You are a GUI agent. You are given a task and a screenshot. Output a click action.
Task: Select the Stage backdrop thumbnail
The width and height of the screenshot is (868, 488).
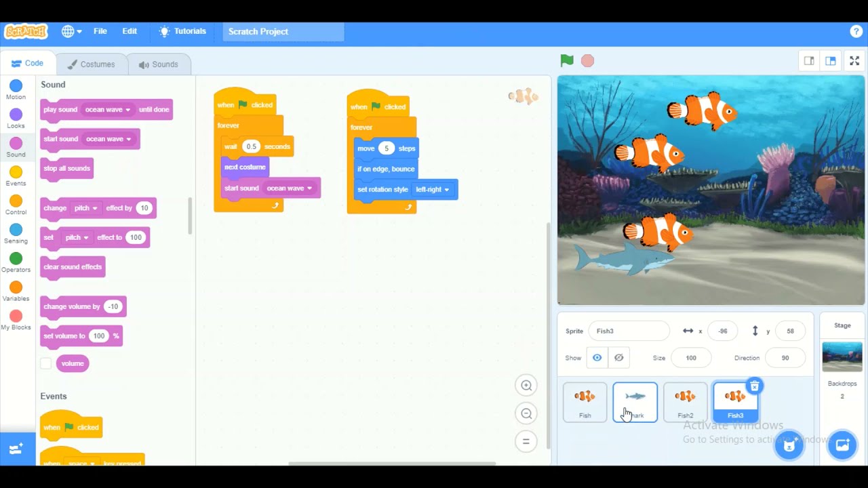pyautogui.click(x=842, y=357)
